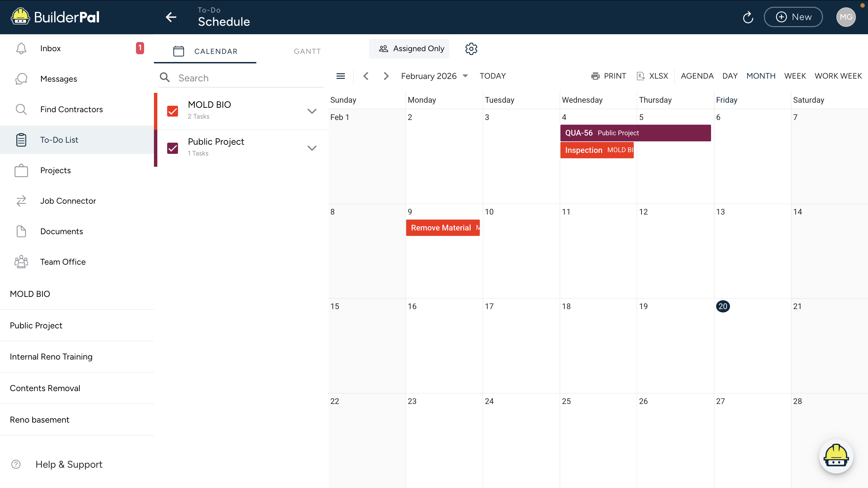Uncheck the Public Project checkbox
The width and height of the screenshot is (868, 488).
[x=173, y=148]
